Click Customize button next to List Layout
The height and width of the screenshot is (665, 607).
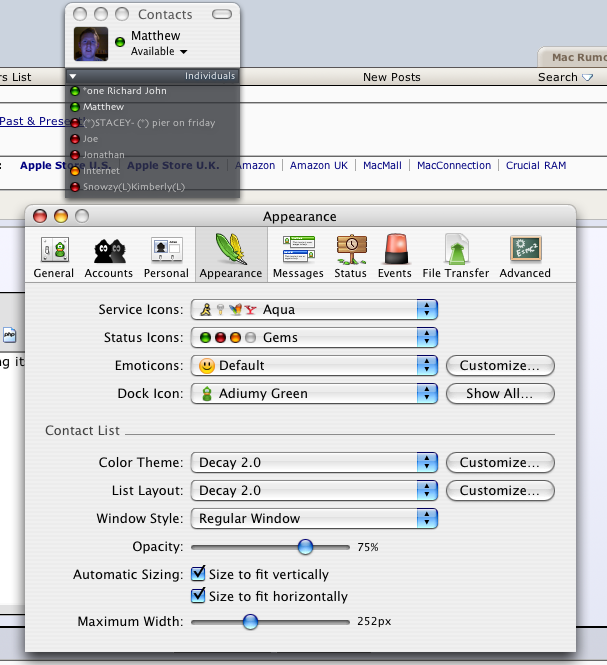tap(500, 490)
